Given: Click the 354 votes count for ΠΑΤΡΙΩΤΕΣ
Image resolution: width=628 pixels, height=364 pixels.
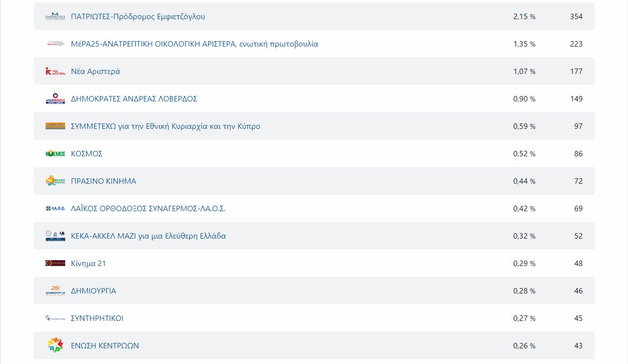Looking at the screenshot, I should (576, 17).
